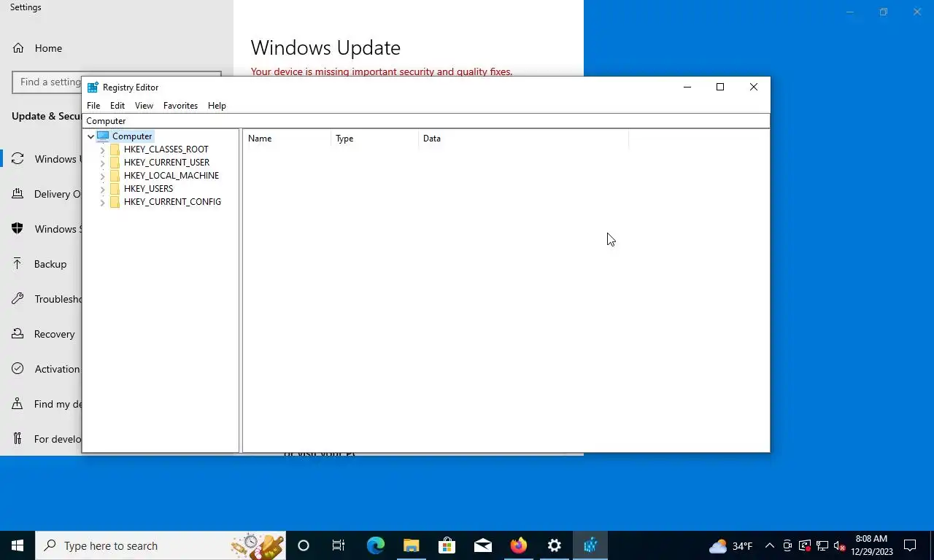Click the Activation checkmark icon in Settings
Screen dimensions: 934x560
tap(18, 369)
